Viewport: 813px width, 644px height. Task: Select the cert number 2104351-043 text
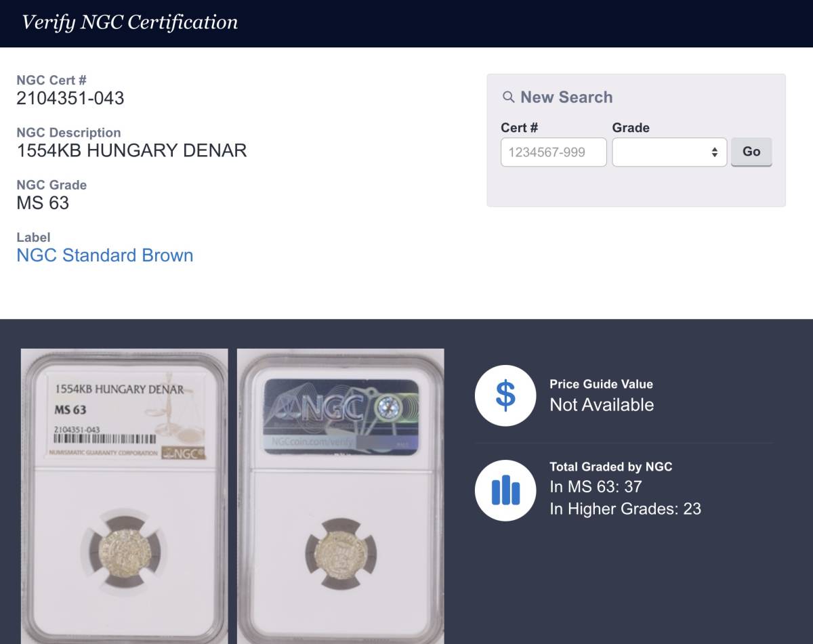70,98
